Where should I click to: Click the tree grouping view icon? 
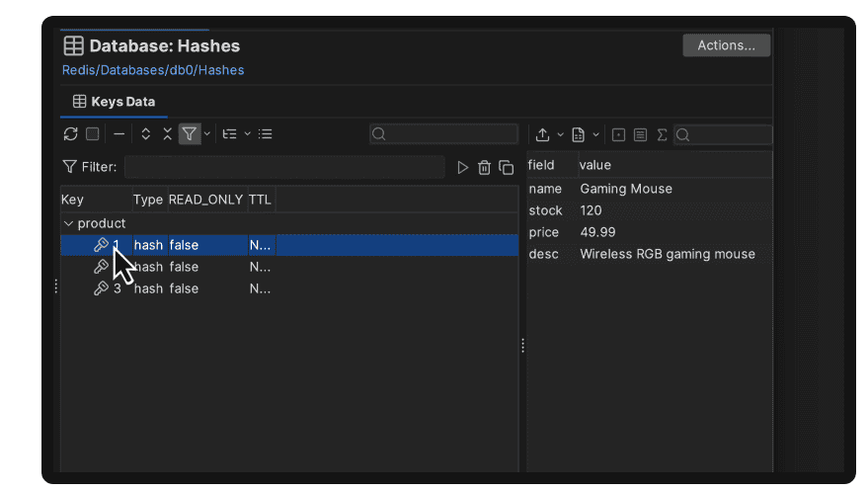click(229, 134)
